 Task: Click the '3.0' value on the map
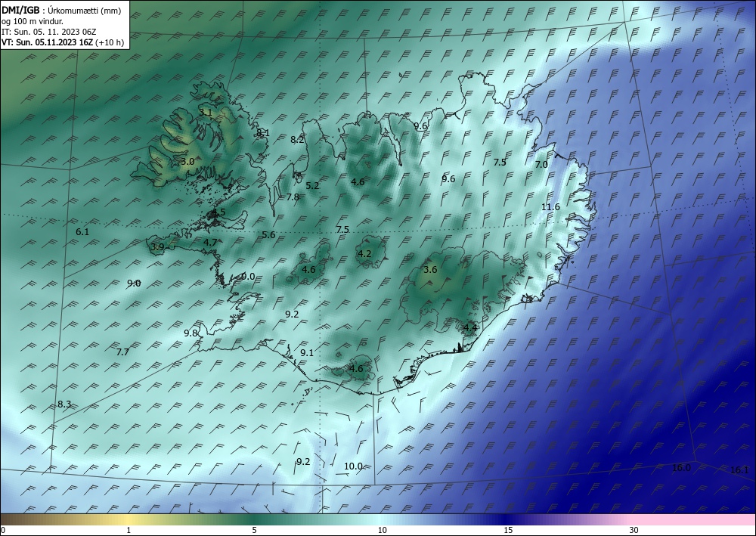click(187, 162)
